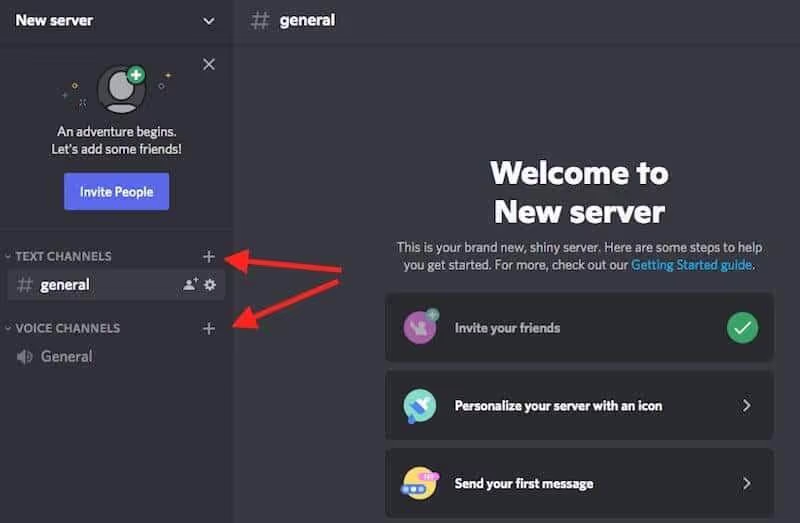800x523 pixels.
Task: Click the Personalize server card icon
Action: click(x=419, y=406)
